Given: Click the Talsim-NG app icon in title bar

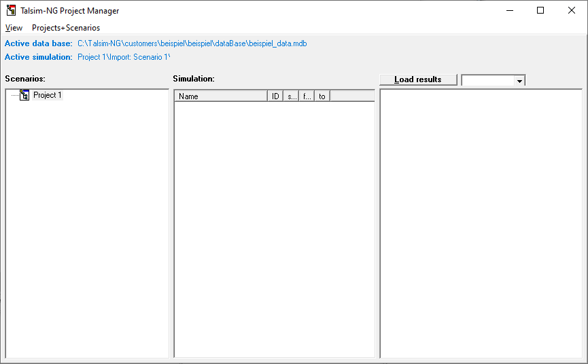Looking at the screenshot, I should point(11,10).
